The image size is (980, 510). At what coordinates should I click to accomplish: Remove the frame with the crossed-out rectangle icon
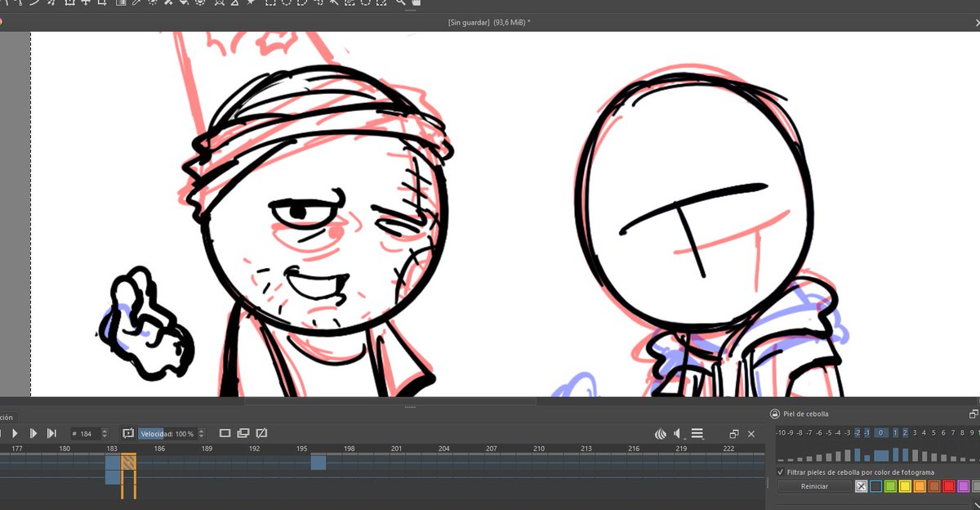[262, 433]
